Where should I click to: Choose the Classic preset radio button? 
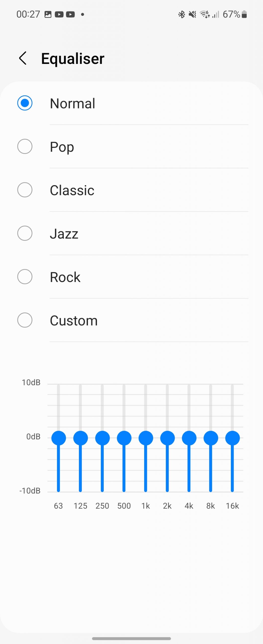pos(25,190)
